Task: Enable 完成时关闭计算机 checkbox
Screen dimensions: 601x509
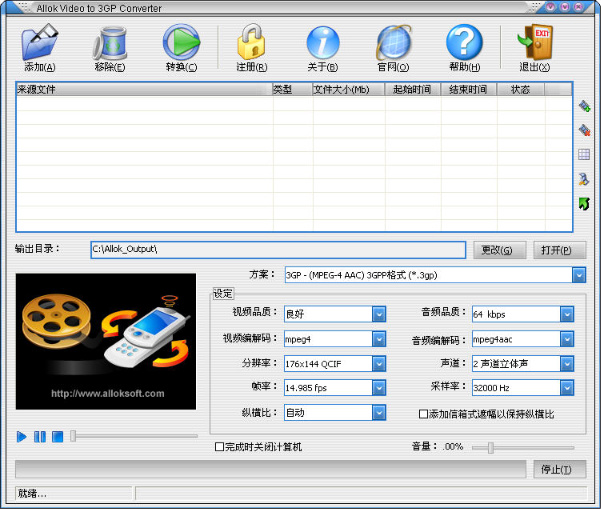Action: point(219,447)
